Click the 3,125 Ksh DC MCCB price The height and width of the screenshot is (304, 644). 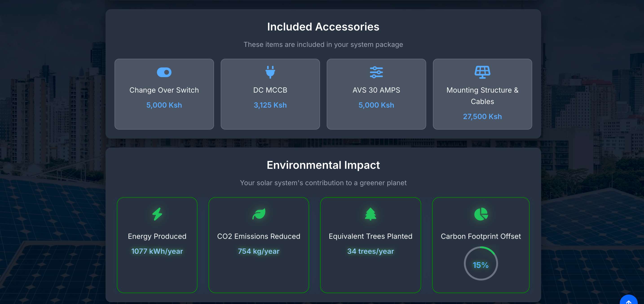coord(270,105)
